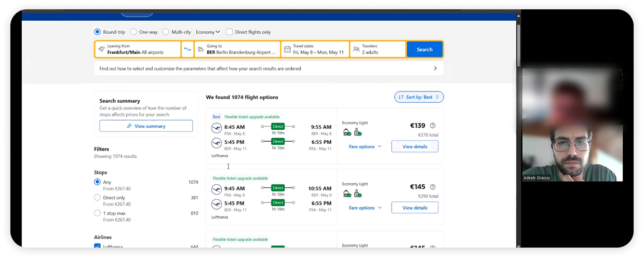Select the Multi-city option
Viewport: 644px width, 259px height.
click(166, 32)
